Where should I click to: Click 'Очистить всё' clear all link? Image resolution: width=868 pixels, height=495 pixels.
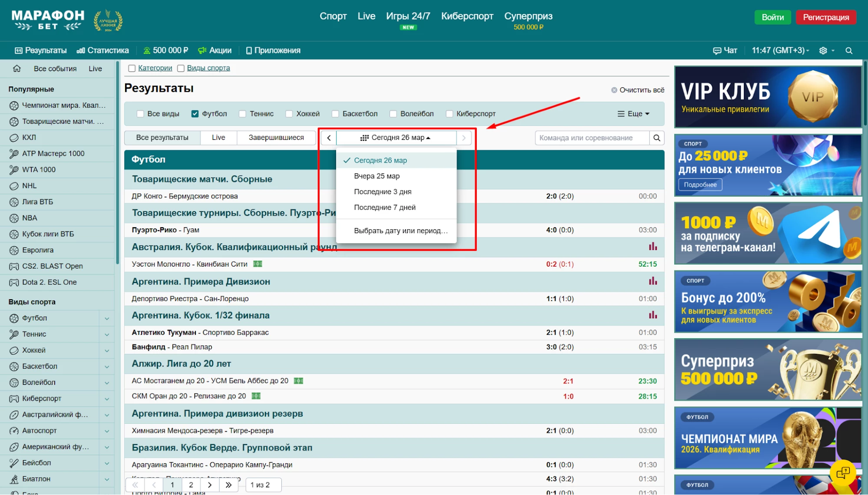pos(637,90)
